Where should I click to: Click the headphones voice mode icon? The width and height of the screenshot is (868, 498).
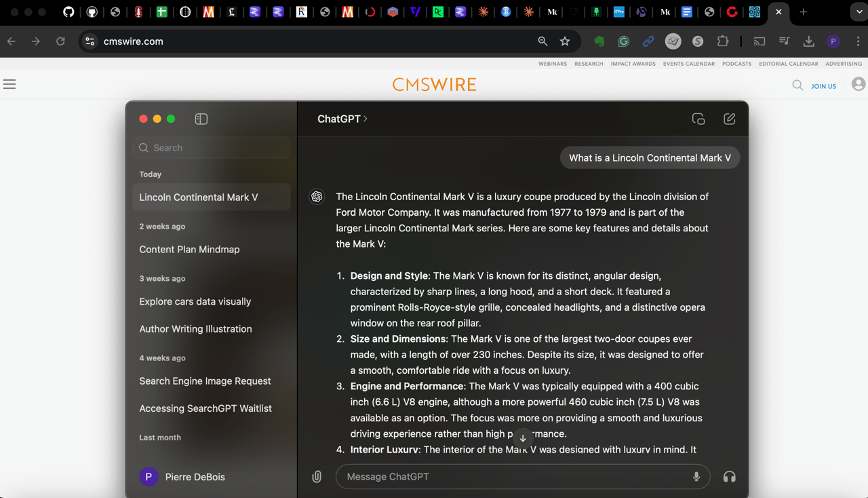pos(730,477)
